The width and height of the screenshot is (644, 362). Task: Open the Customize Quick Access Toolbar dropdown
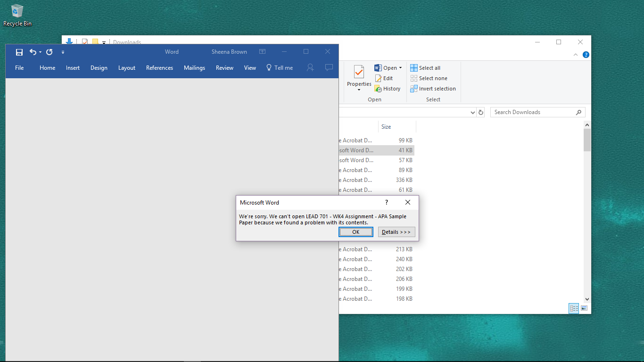[63, 52]
